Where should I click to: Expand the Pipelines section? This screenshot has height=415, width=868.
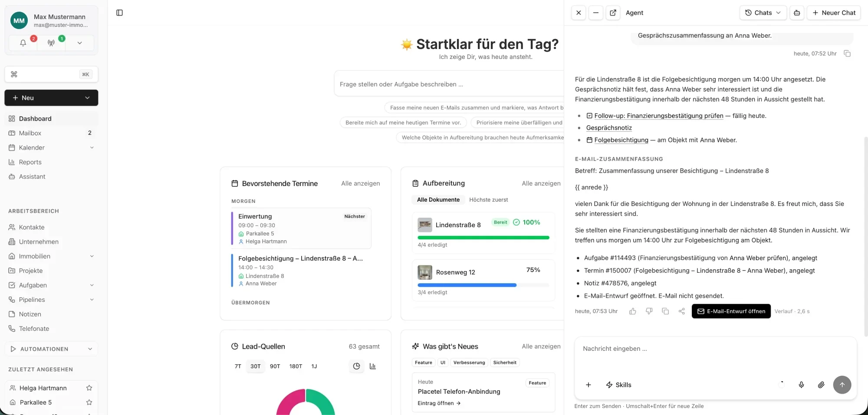point(92,300)
